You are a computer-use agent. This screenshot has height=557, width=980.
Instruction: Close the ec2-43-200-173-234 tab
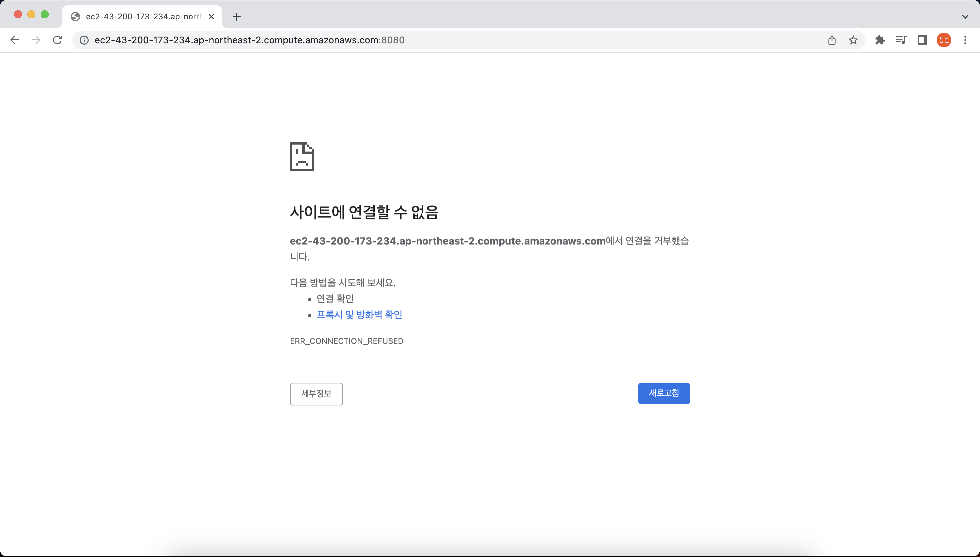211,17
